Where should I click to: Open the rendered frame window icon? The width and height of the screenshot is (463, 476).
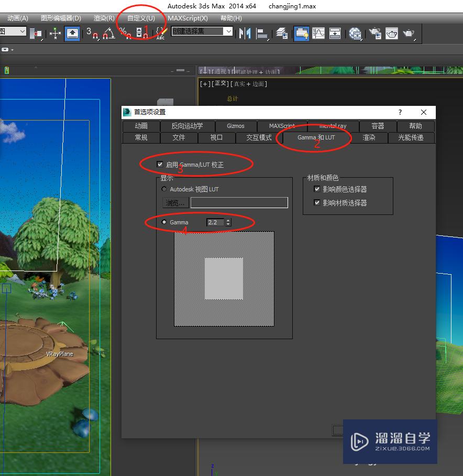[x=392, y=33]
